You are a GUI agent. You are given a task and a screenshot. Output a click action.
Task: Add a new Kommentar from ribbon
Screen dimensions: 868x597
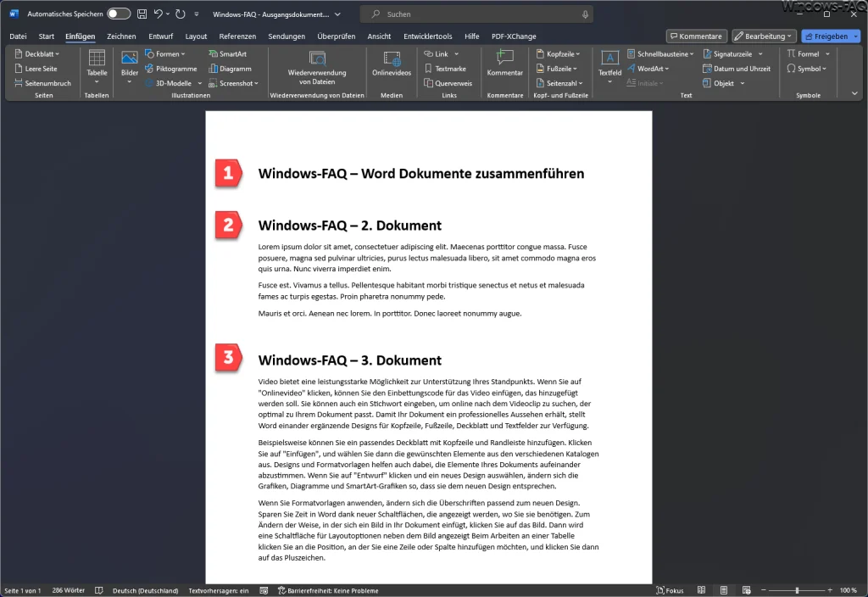(x=504, y=63)
